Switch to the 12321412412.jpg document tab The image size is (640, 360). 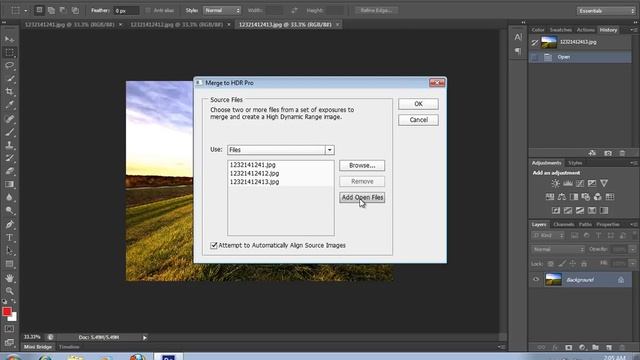coord(177,24)
